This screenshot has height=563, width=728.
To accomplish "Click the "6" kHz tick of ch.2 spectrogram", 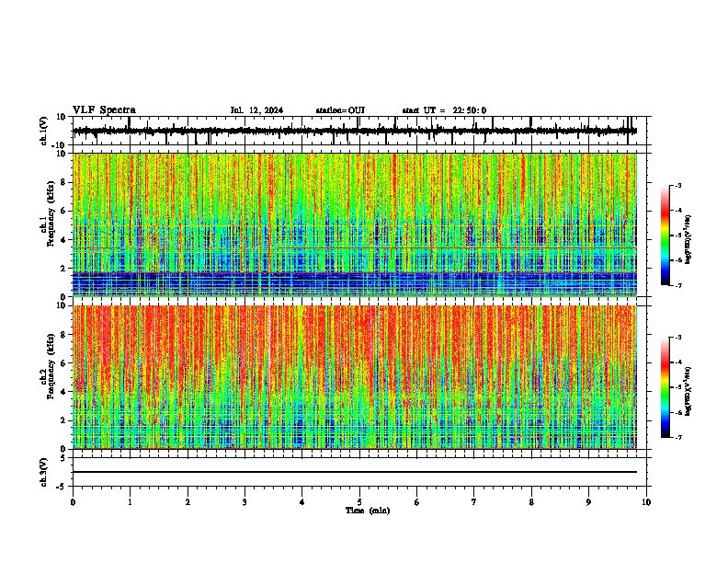I will (64, 363).
